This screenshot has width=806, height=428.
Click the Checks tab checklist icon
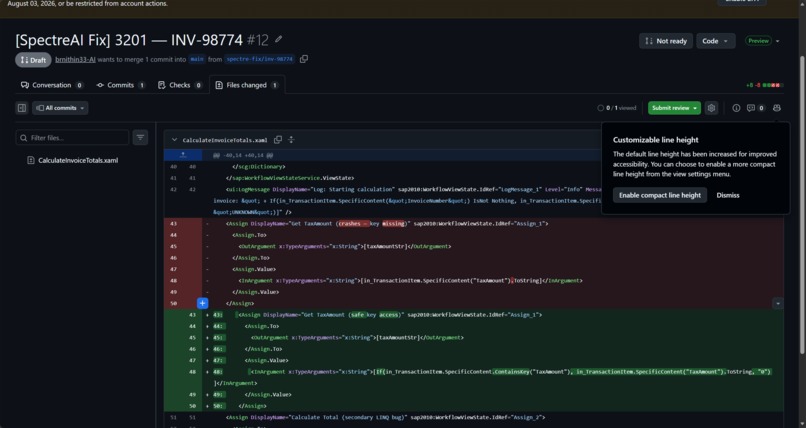point(162,85)
